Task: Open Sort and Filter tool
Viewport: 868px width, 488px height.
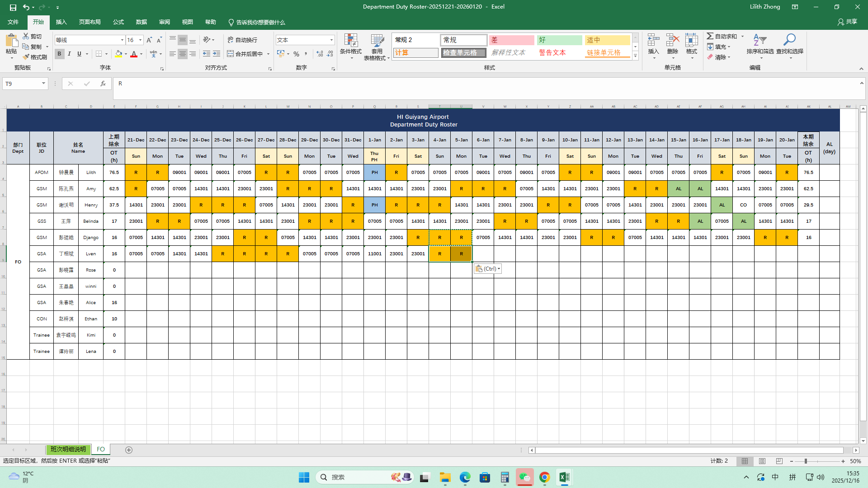Action: coord(759,41)
